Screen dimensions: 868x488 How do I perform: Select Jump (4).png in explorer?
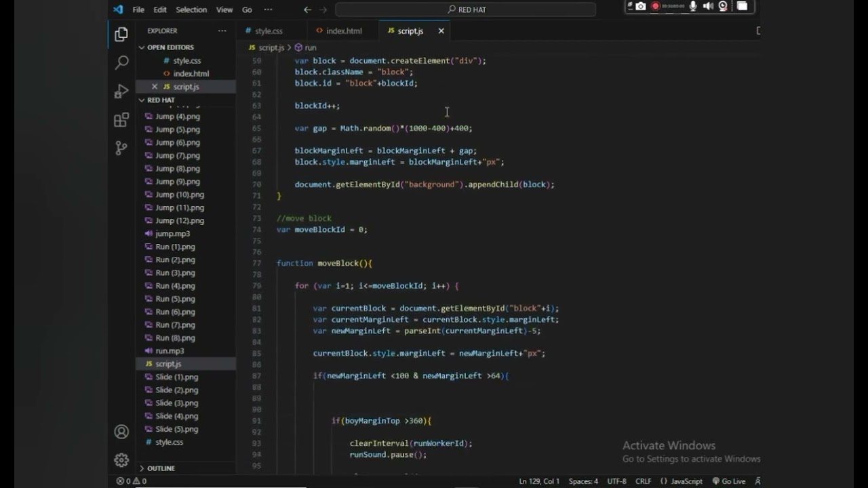coord(186,117)
